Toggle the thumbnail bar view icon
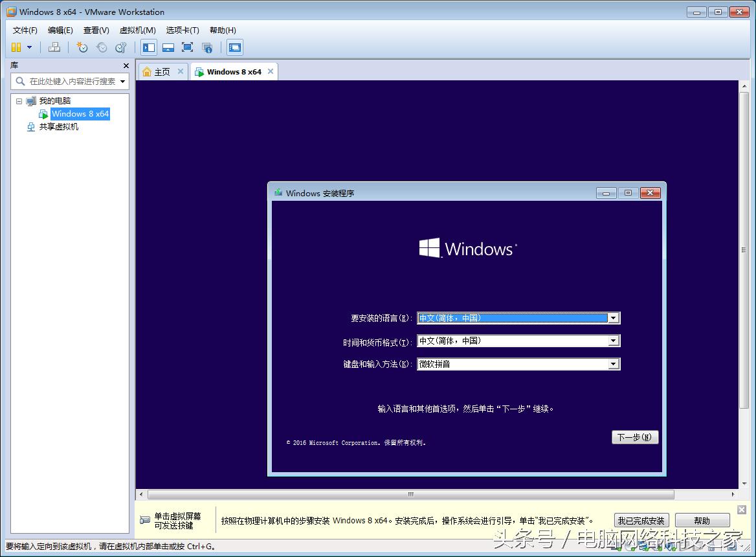The height and width of the screenshot is (557, 756). pyautogui.click(x=168, y=47)
